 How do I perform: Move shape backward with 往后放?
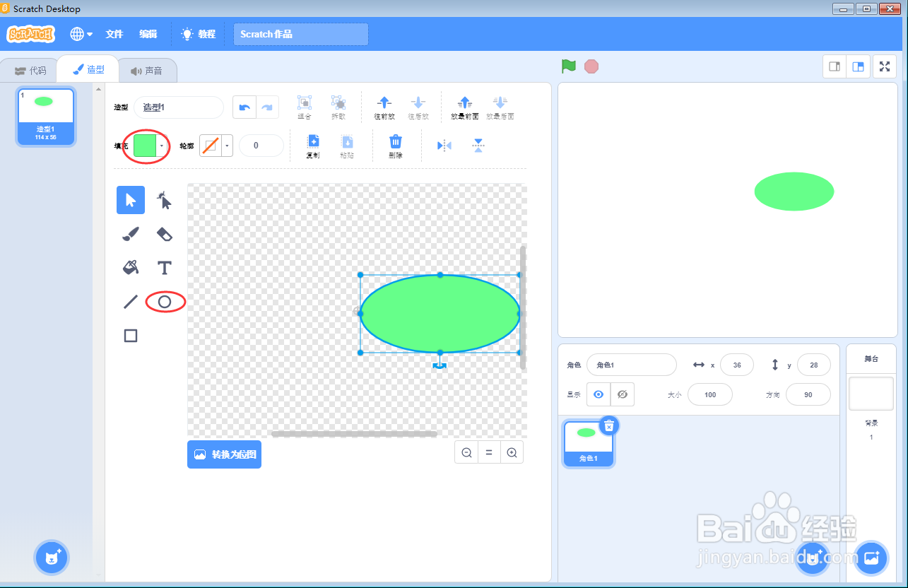click(418, 107)
